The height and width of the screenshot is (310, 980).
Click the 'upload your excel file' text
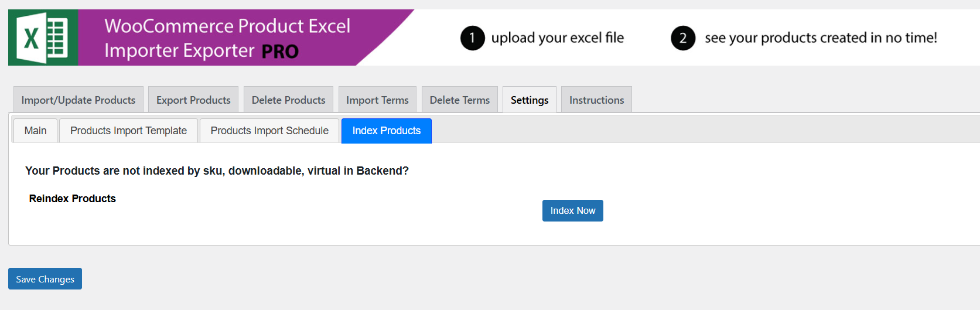click(x=557, y=38)
